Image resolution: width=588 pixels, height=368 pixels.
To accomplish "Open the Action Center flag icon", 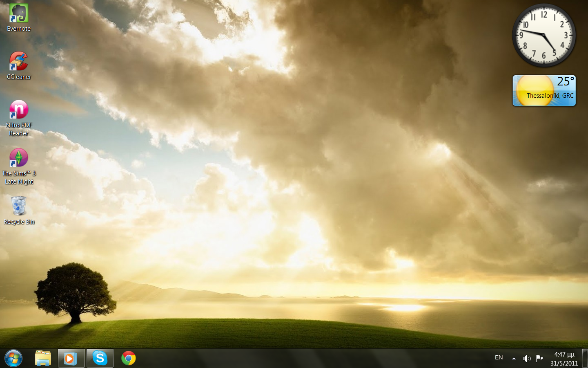I will click(539, 358).
